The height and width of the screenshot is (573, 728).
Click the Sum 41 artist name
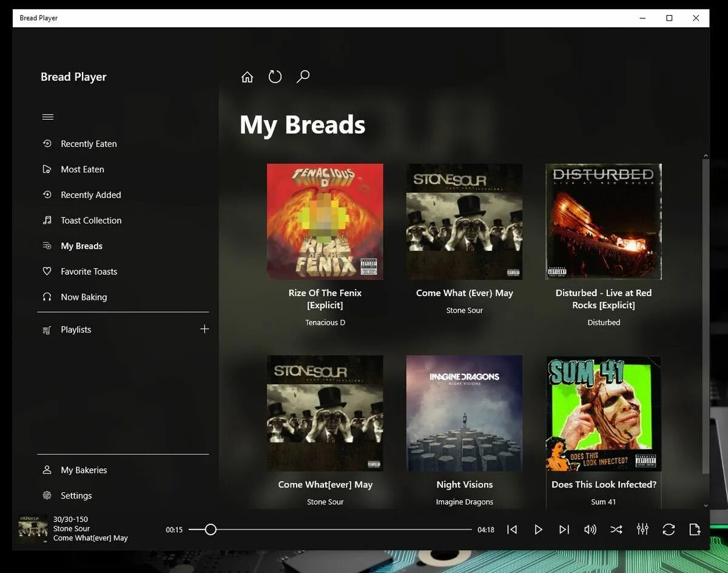[604, 502]
